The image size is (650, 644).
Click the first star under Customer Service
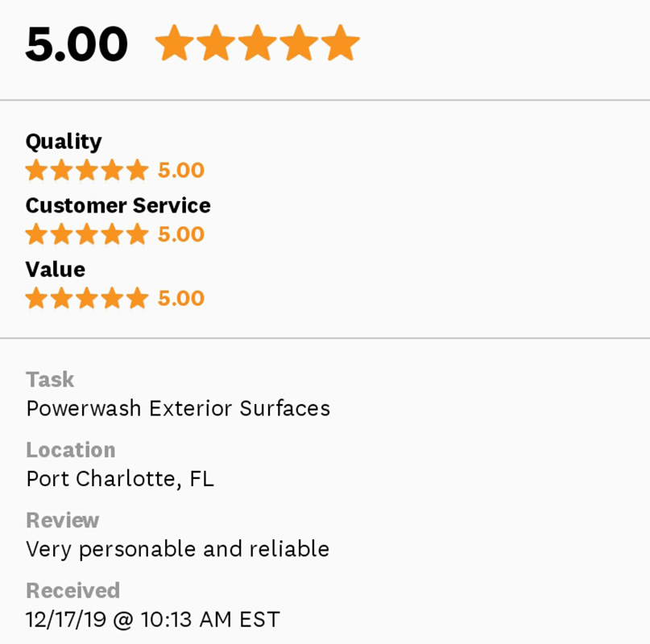tap(36, 234)
